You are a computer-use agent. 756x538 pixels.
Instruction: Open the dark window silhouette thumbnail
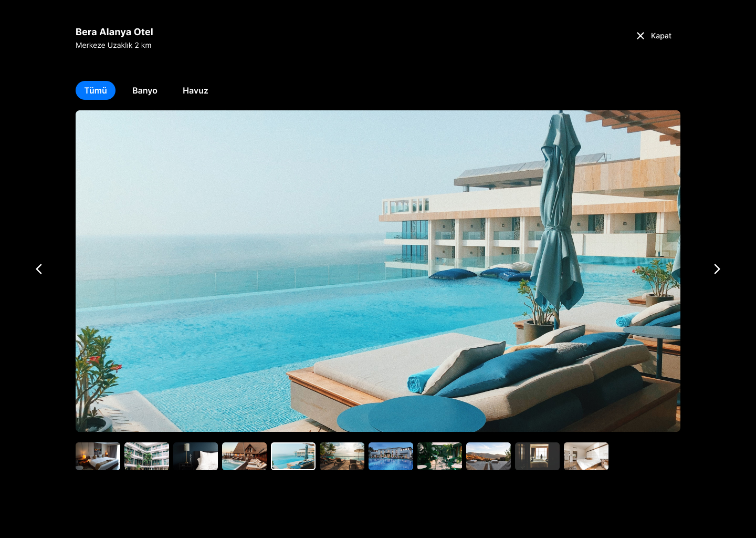tap(537, 456)
